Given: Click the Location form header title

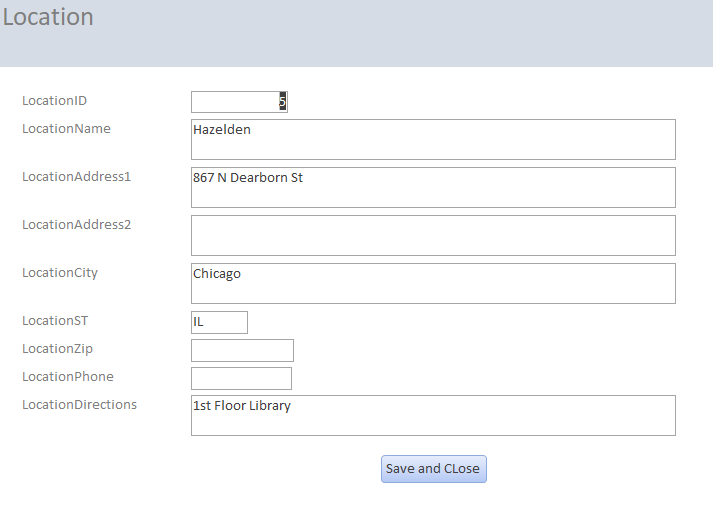Looking at the screenshot, I should pyautogui.click(x=48, y=18).
